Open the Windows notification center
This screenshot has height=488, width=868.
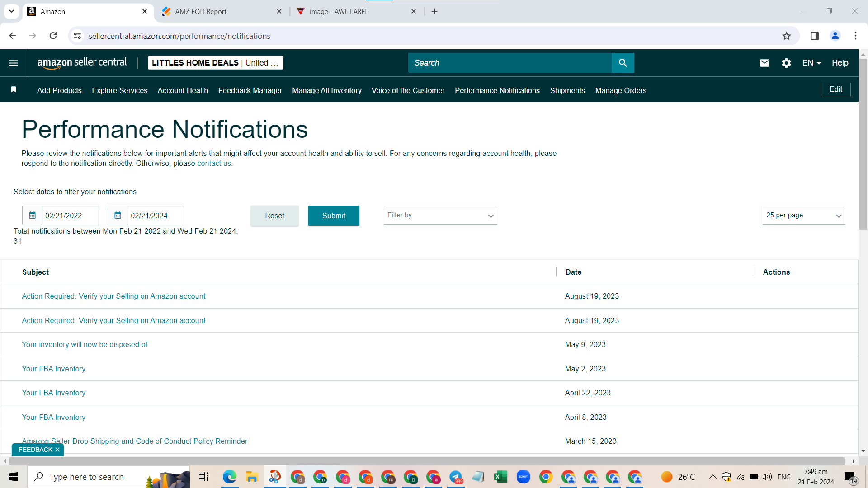[850, 477]
